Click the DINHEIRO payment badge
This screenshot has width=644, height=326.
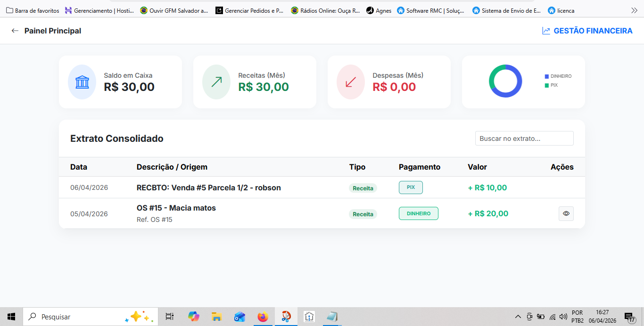click(418, 213)
